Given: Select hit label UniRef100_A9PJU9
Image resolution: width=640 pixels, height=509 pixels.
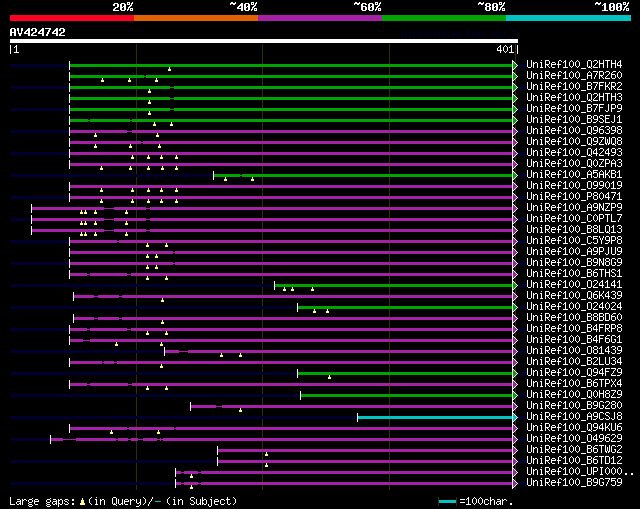Looking at the screenshot, I should [x=574, y=252].
